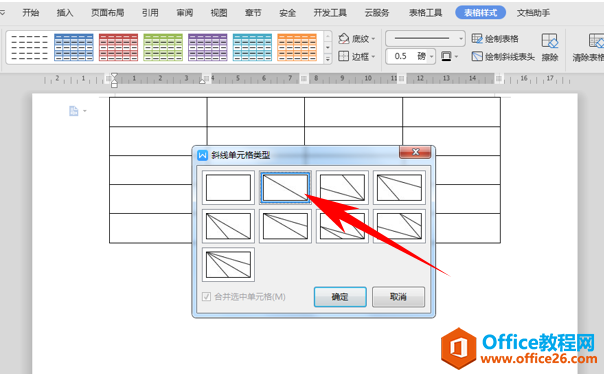Screen dimensions: 604x376
Task: Open the 边框 borders dropdown
Action: pos(374,57)
